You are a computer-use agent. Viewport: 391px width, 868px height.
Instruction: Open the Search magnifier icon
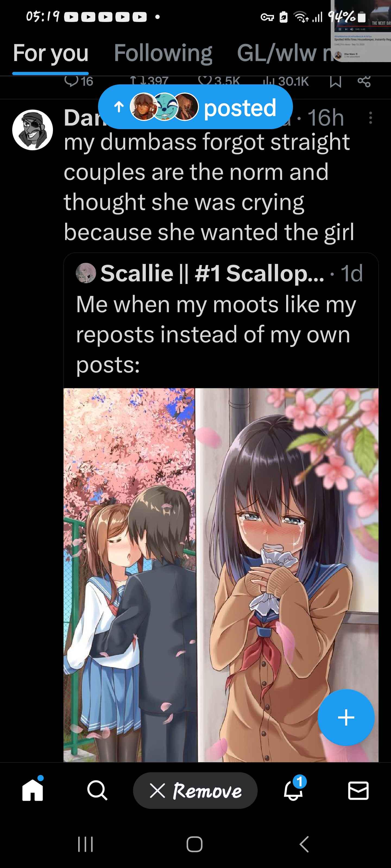pos(97,790)
